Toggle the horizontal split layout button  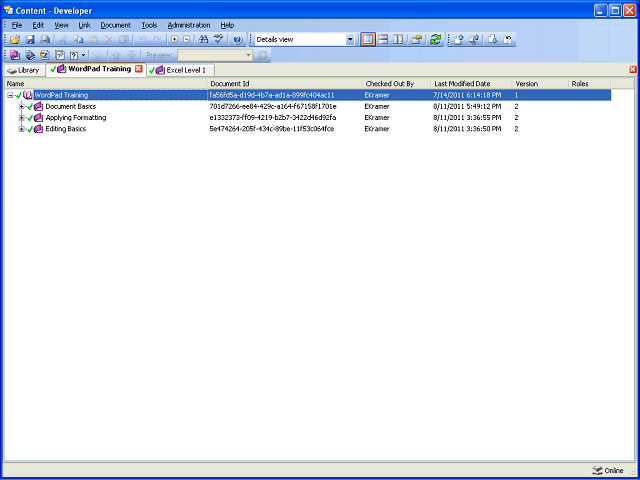coord(383,40)
